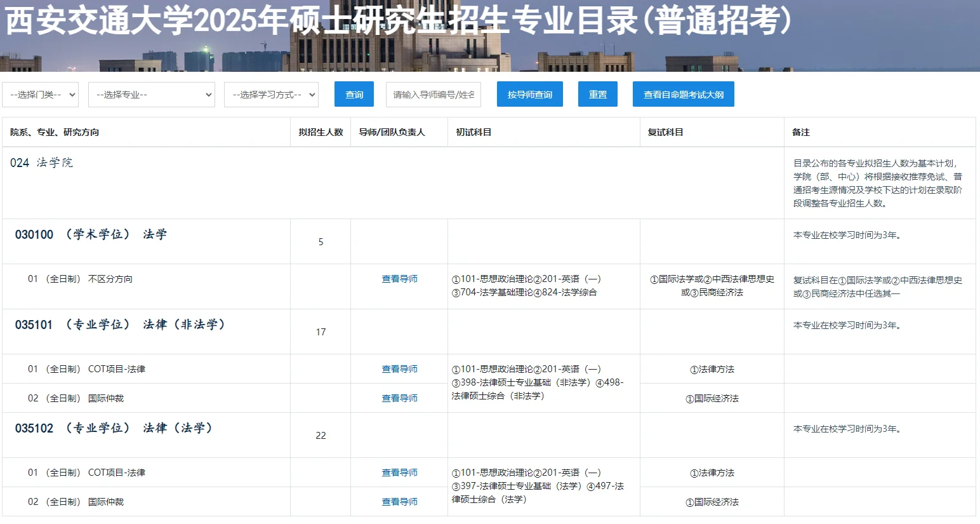Select exam subjects containing 704-法学基础理论
Image resolution: width=980 pixels, height=524 pixels.
(526, 286)
